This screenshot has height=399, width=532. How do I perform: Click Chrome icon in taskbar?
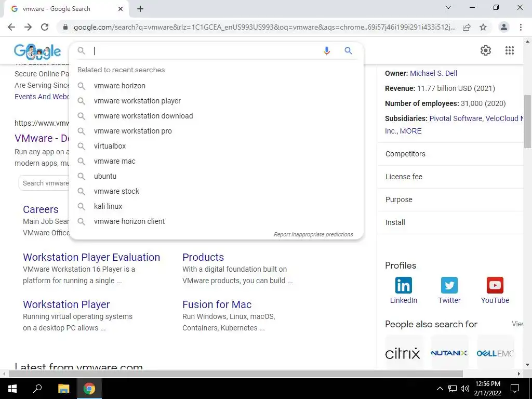tap(89, 389)
